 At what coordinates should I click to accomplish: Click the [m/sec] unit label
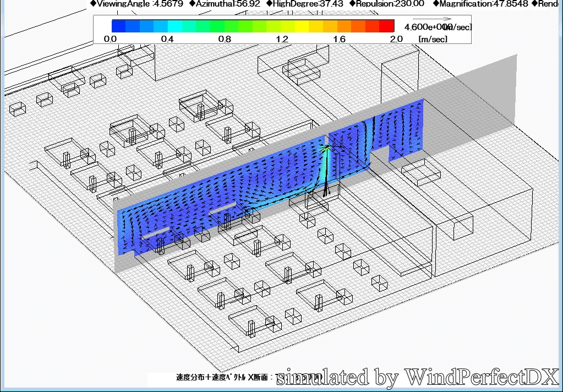coord(433,39)
